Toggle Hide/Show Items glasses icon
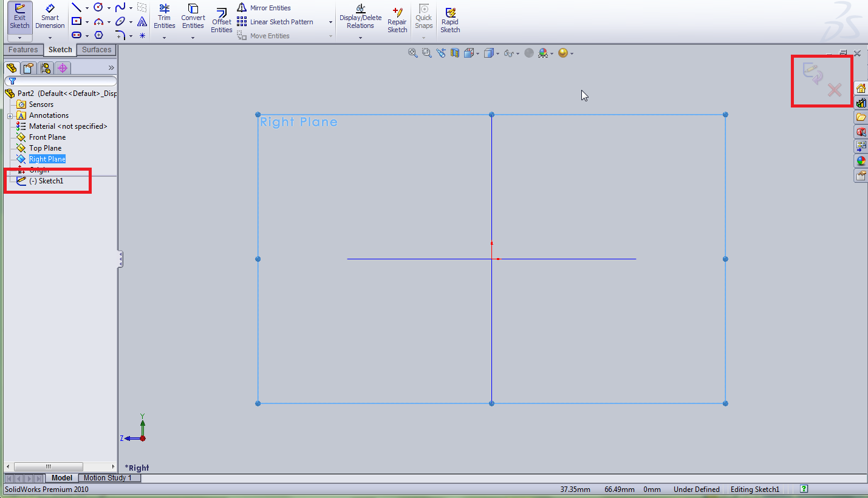This screenshot has height=498, width=868. [509, 53]
